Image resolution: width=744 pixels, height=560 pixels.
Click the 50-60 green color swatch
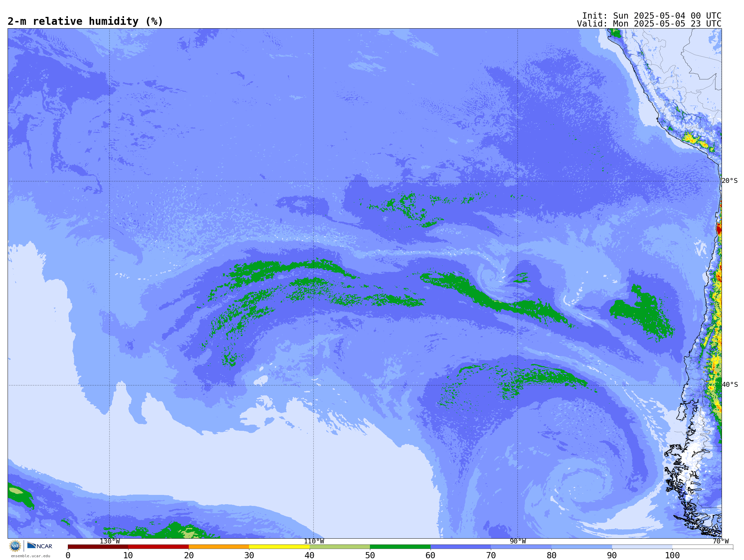tap(400, 547)
